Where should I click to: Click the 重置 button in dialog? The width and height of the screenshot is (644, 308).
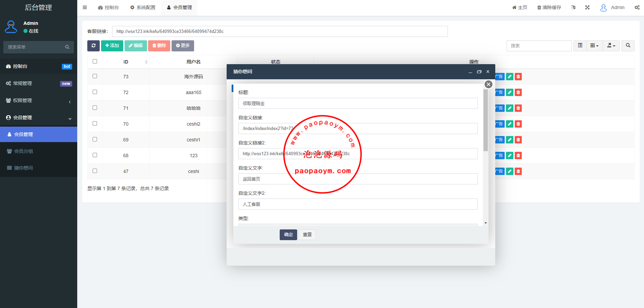click(307, 234)
